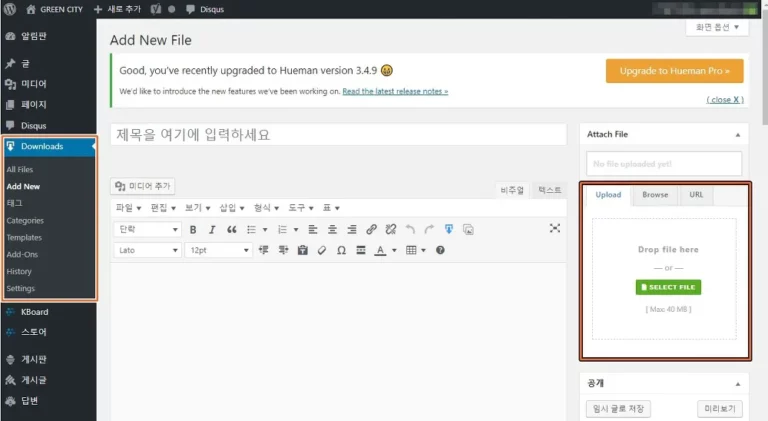Click 임시 글로 저장 save draft button
The image size is (768, 421).
coord(618,408)
